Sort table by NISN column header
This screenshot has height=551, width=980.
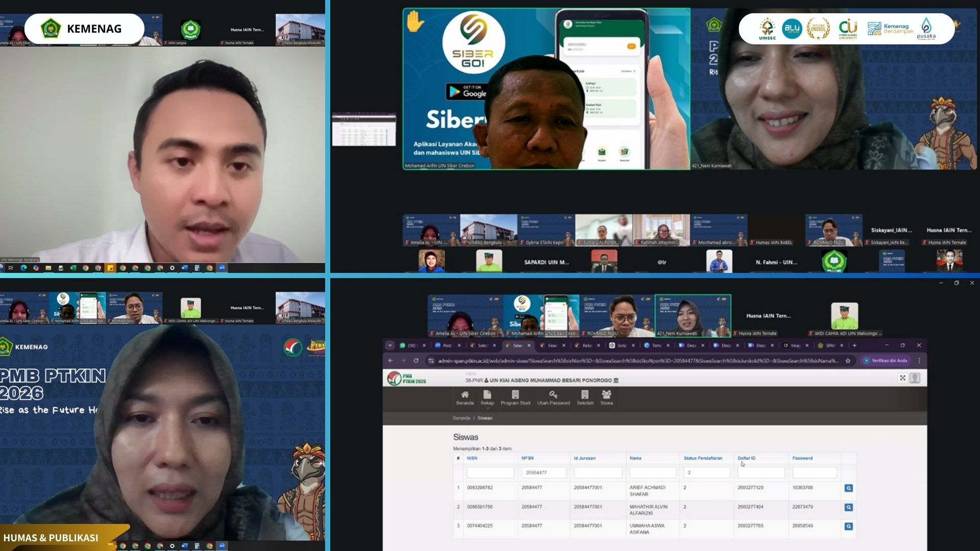click(472, 458)
